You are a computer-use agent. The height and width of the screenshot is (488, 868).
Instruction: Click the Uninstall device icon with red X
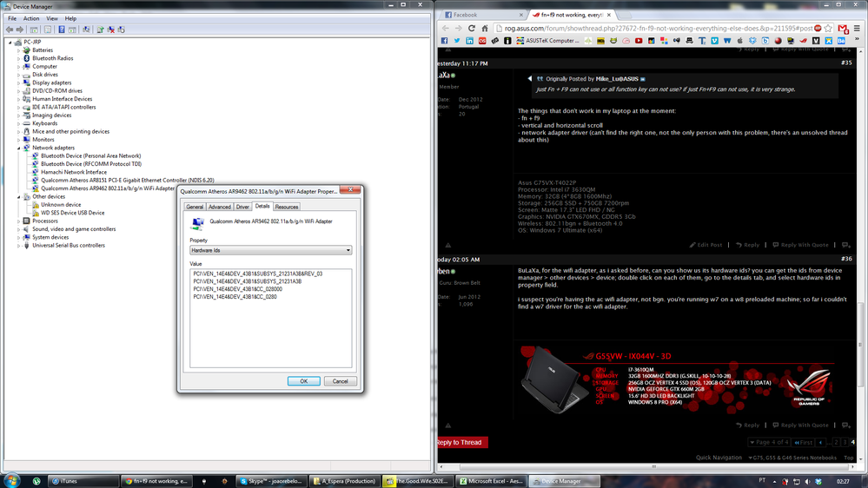[x=110, y=30]
